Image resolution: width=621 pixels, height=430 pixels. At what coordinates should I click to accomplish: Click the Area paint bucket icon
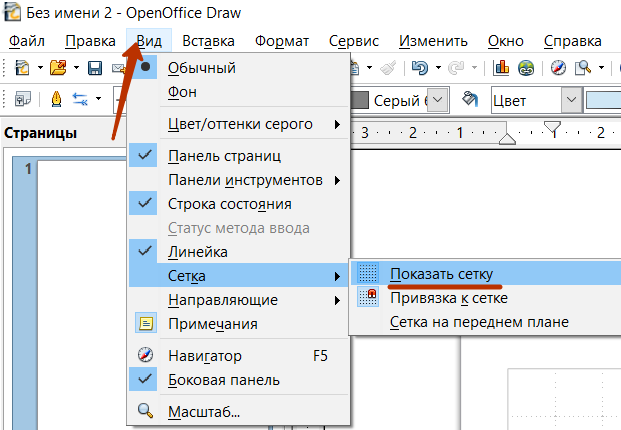(470, 99)
